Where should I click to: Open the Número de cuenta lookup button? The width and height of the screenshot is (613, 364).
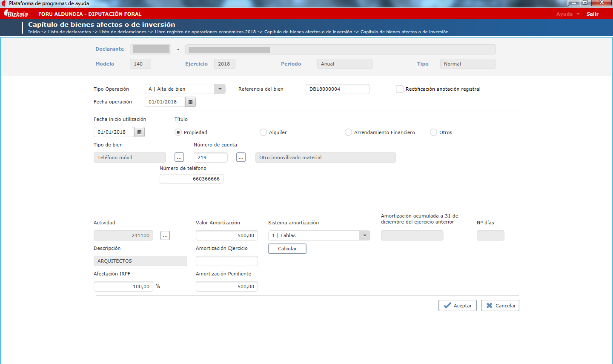[x=241, y=158]
